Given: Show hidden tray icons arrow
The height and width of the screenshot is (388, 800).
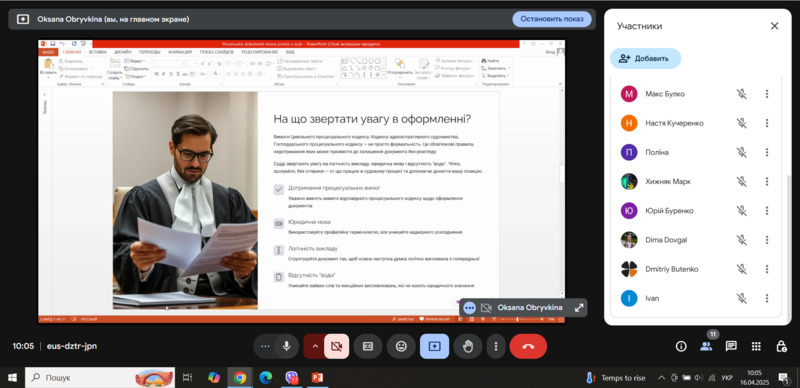Looking at the screenshot, I should 661,378.
